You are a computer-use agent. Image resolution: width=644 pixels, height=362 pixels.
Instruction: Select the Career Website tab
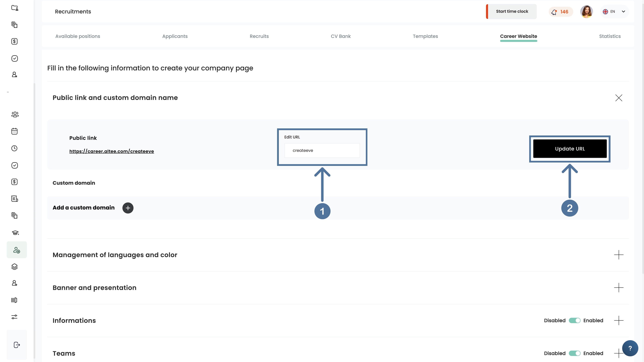518,36
